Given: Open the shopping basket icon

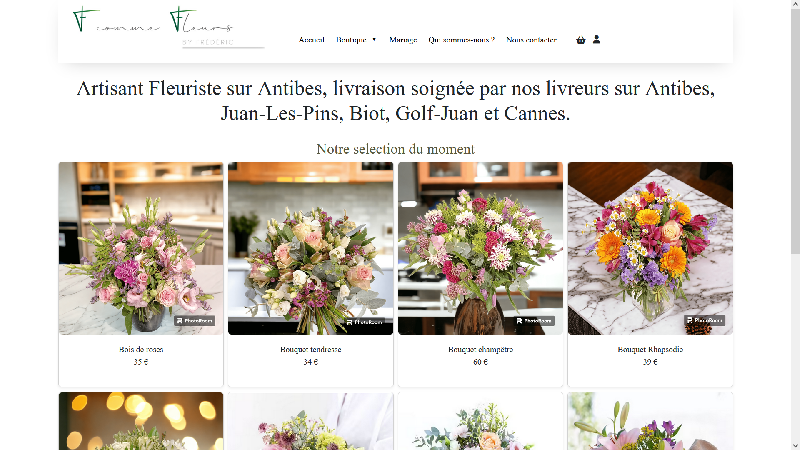Looking at the screenshot, I should coord(581,40).
